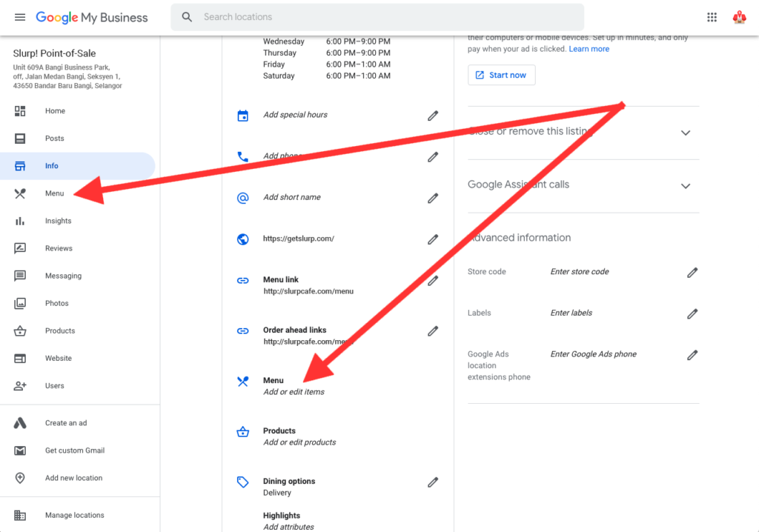Click the Get custom Gmail envelope icon
The width and height of the screenshot is (759, 532).
[20, 450]
